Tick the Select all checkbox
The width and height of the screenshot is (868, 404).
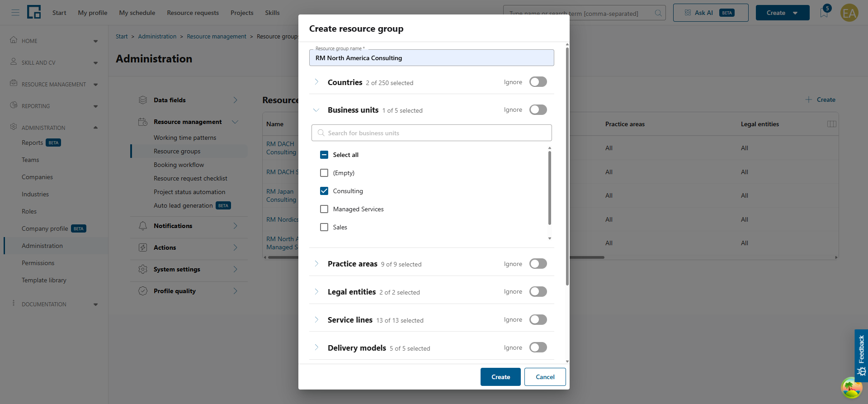tap(324, 155)
